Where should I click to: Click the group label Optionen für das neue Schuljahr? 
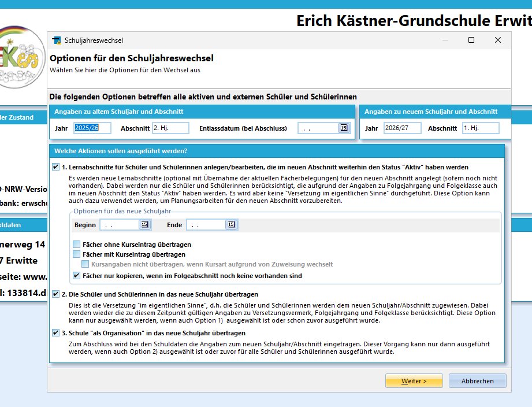(122, 211)
